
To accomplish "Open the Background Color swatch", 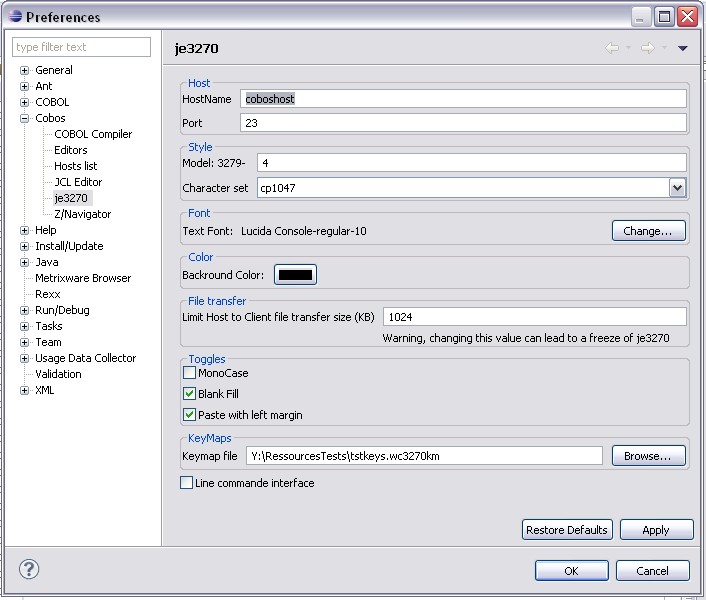I will pyautogui.click(x=295, y=275).
